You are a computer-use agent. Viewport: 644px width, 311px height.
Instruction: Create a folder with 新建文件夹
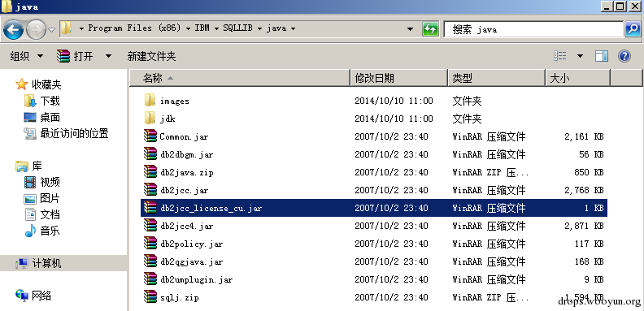pyautogui.click(x=151, y=56)
